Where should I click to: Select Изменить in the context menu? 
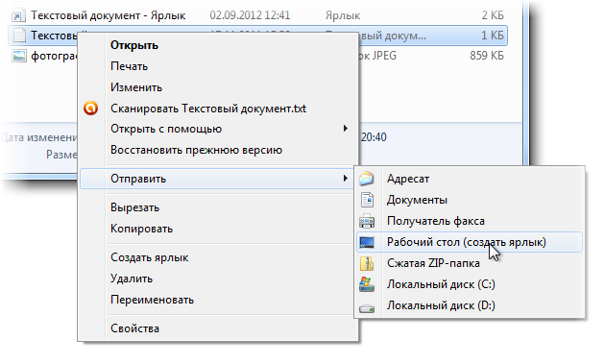[218, 87]
